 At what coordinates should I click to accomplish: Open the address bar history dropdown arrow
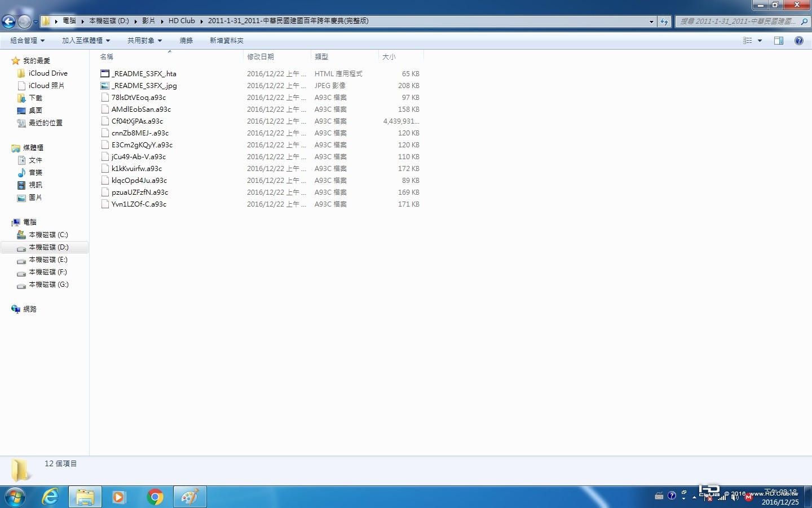(x=651, y=21)
